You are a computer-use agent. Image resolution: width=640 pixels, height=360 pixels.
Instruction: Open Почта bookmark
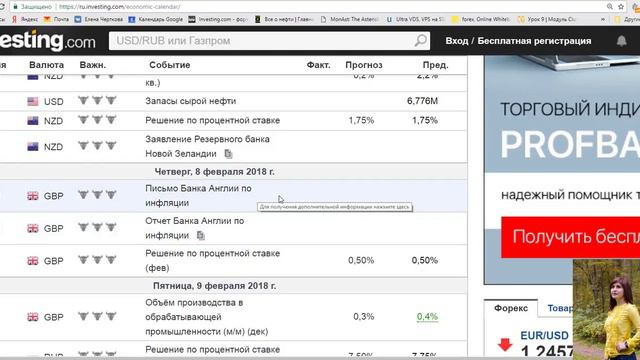point(56,19)
